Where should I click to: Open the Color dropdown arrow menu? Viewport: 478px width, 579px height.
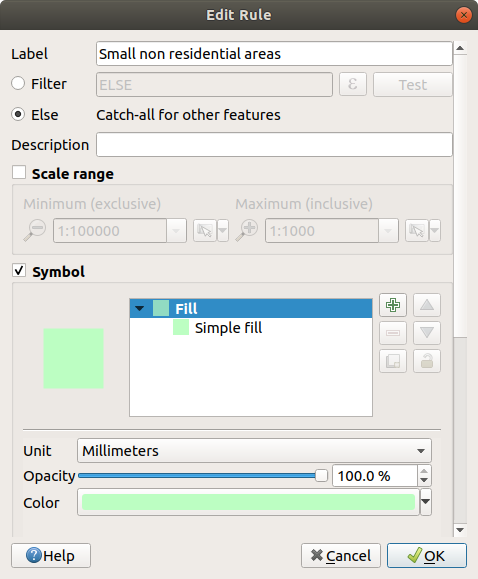click(x=426, y=502)
